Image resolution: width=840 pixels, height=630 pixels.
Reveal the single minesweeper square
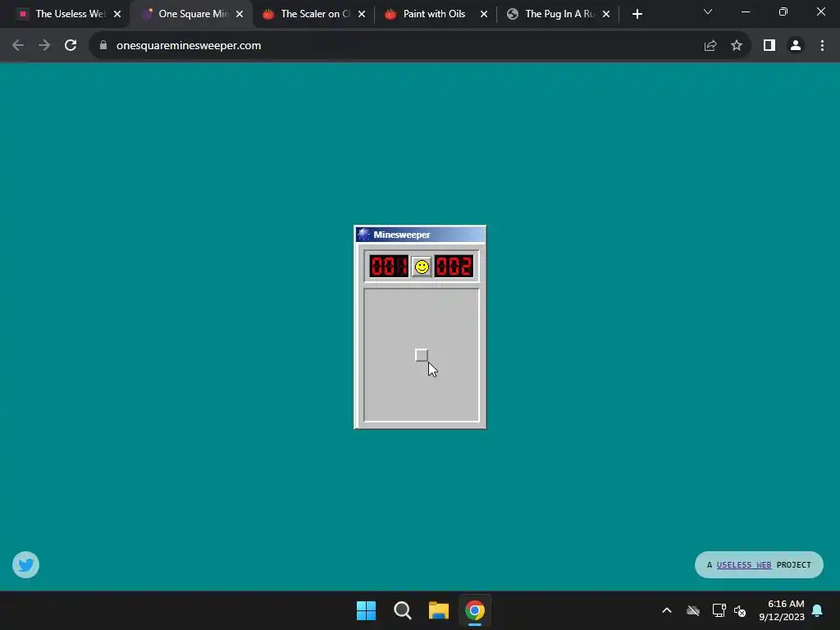click(422, 355)
